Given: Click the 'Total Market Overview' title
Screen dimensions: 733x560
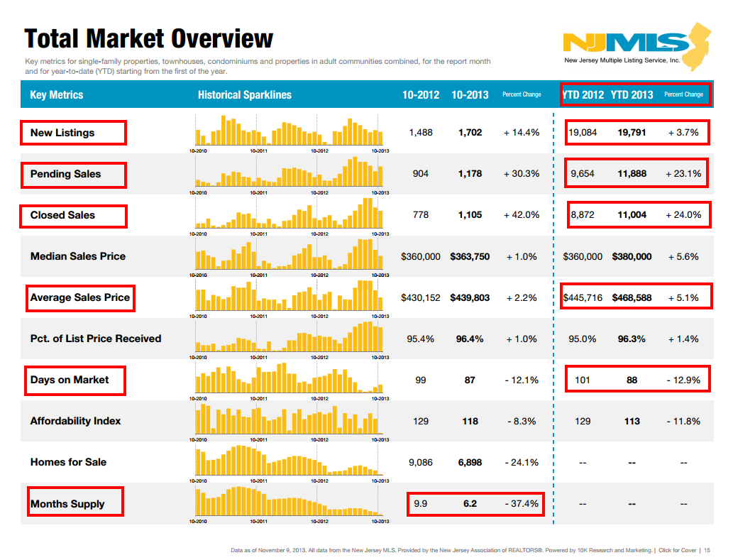Looking at the screenshot, I should click(x=149, y=38).
